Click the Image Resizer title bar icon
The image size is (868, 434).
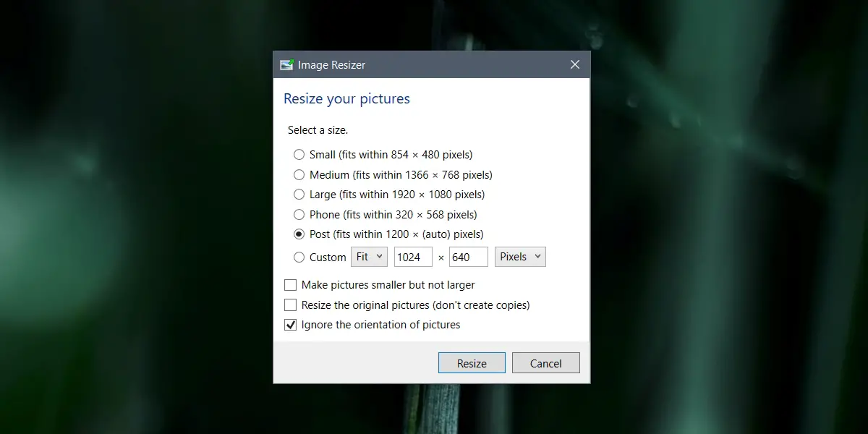(x=286, y=65)
